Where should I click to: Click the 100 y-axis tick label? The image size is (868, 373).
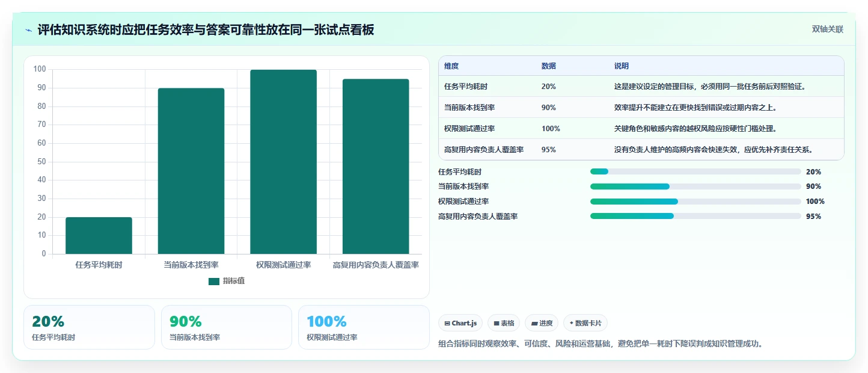pyautogui.click(x=40, y=69)
